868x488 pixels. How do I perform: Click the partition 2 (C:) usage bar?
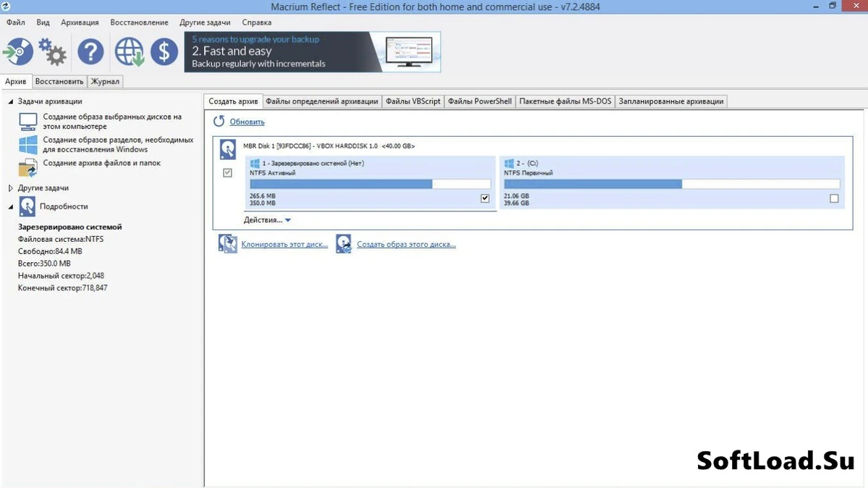672,184
